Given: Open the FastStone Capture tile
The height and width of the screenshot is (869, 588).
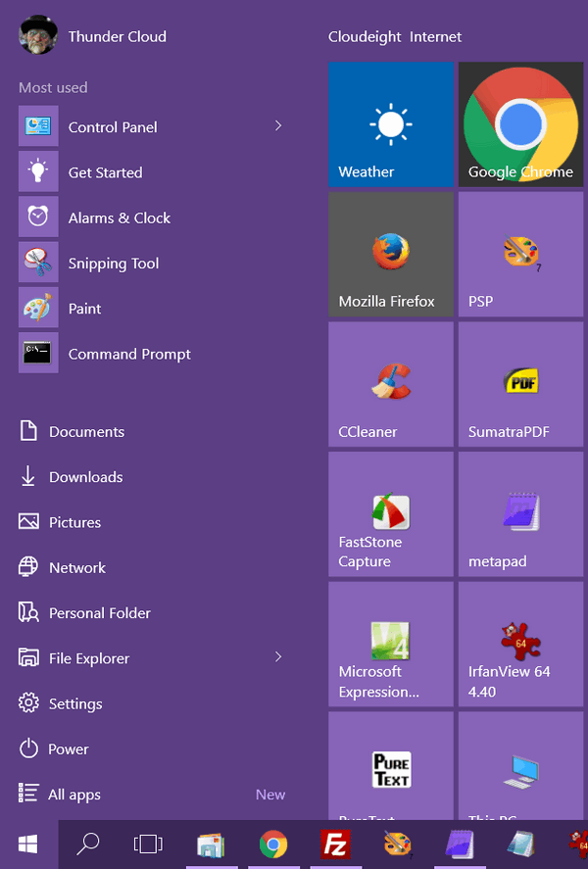Looking at the screenshot, I should coord(391,514).
